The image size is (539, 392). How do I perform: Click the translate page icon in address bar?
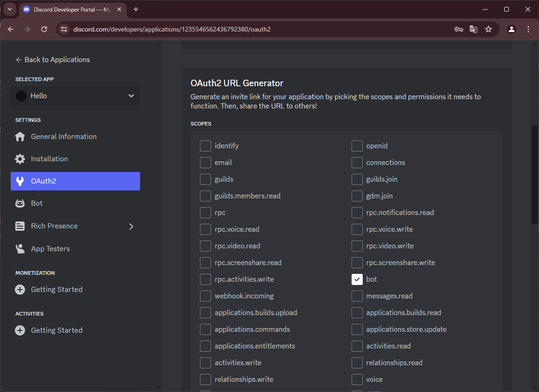473,29
